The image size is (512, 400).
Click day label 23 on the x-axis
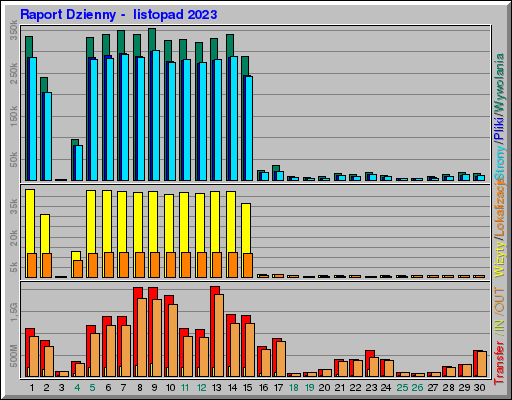coord(371,388)
